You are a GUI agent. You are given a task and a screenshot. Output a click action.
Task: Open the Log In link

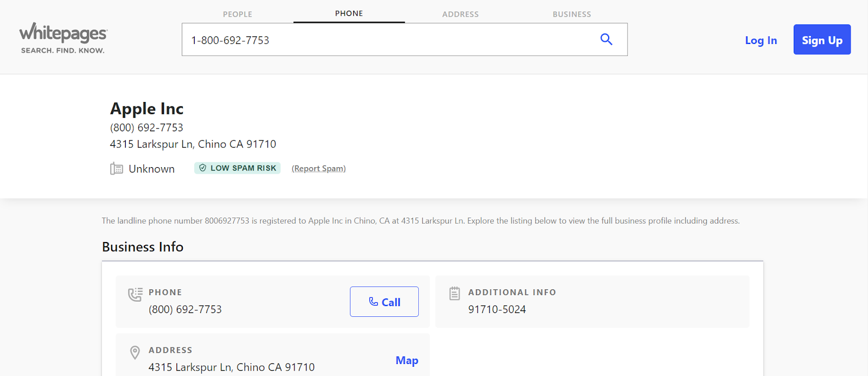click(x=761, y=40)
